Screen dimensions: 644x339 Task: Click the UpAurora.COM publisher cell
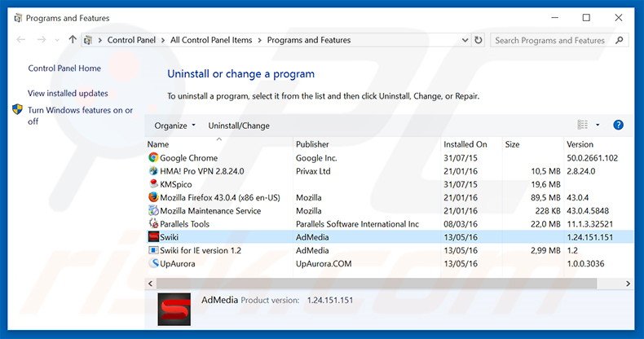324,263
